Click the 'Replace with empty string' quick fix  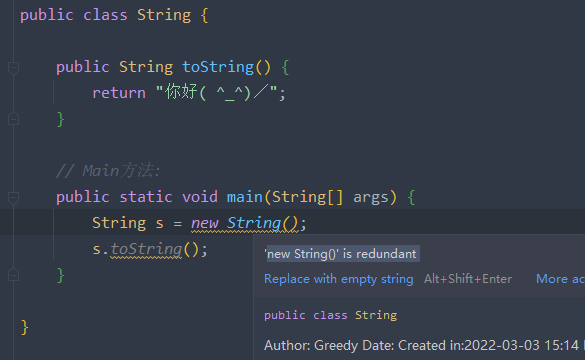tap(338, 279)
